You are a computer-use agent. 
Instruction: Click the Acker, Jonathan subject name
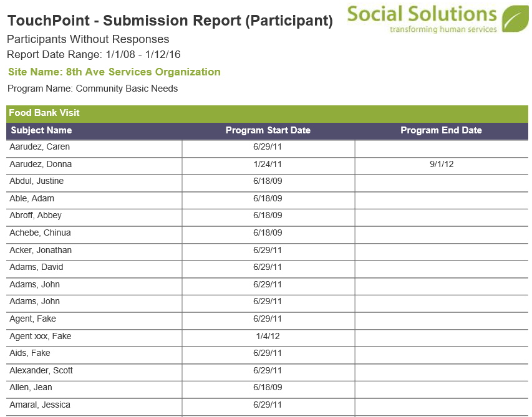(x=41, y=250)
